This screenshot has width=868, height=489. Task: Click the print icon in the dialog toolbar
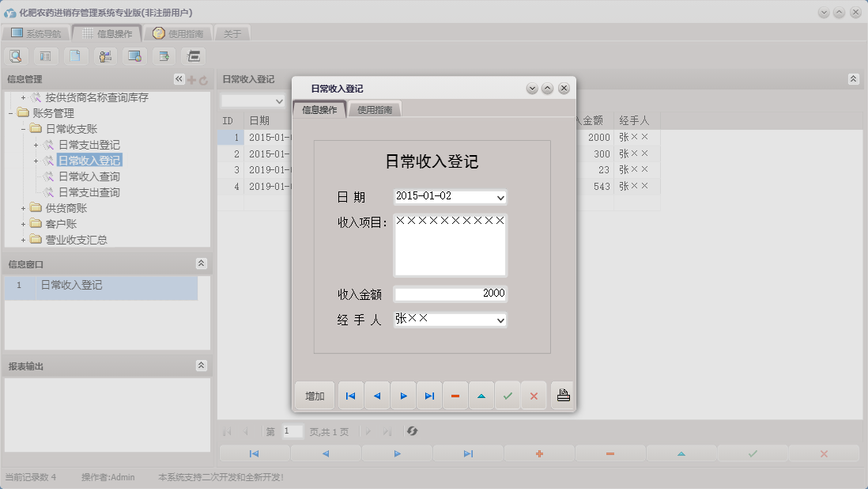pos(562,395)
